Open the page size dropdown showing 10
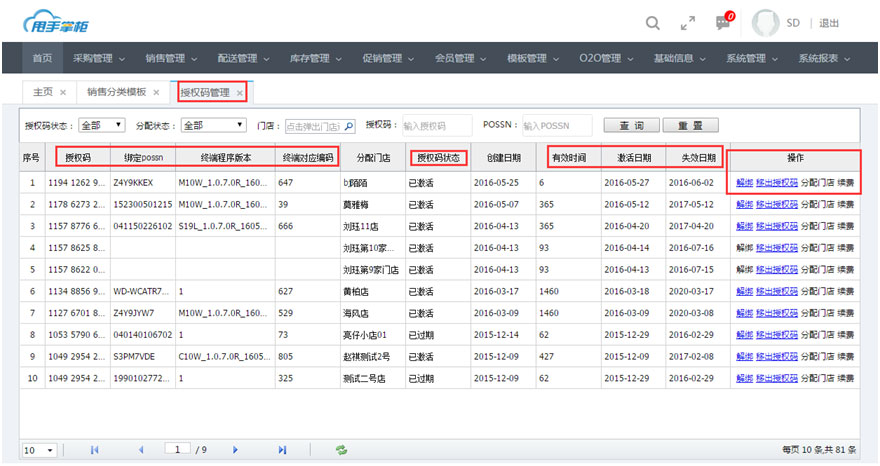Viewport: 880px width, 466px height. 39,450
